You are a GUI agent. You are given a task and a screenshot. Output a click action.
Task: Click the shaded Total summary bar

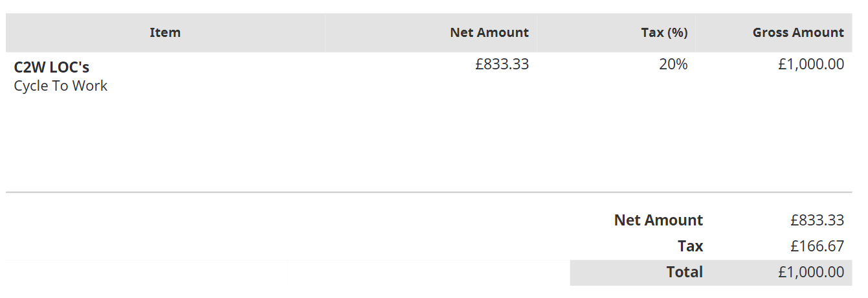(711, 273)
